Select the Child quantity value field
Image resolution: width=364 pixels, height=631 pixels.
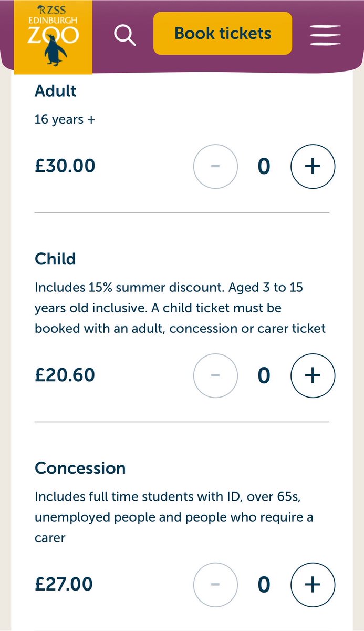[264, 376]
